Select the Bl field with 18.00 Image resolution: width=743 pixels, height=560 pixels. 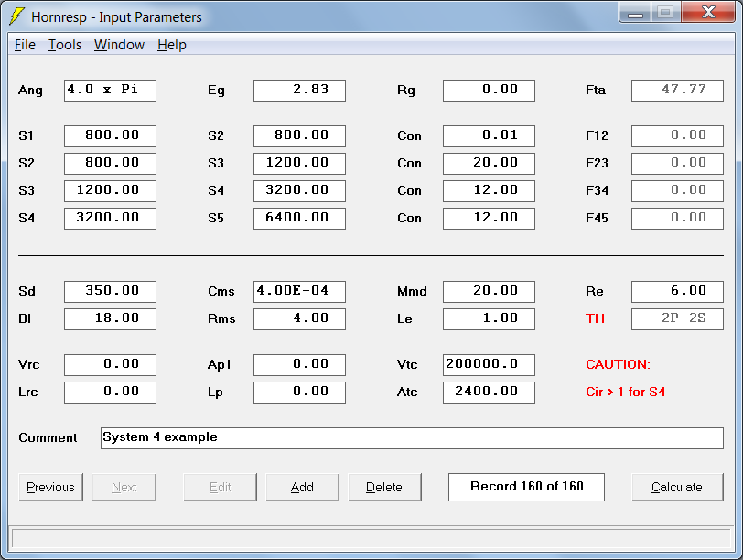[x=110, y=318]
